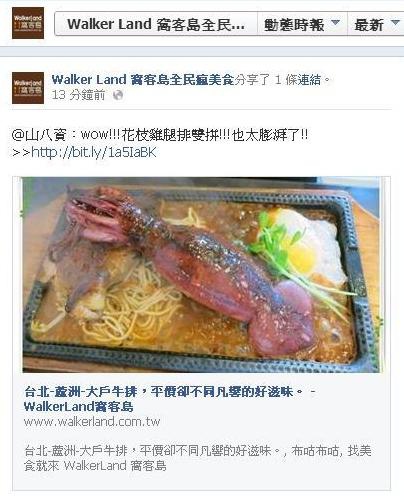Click the globe privacy icon next to the timestamp
The image size is (404, 502).
118,95
